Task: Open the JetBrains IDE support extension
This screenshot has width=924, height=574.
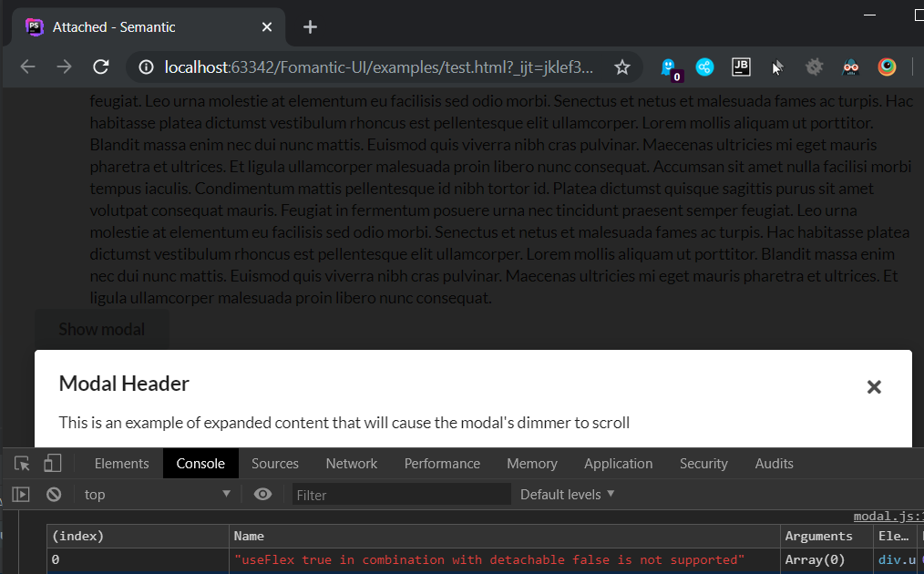Action: 741,67
